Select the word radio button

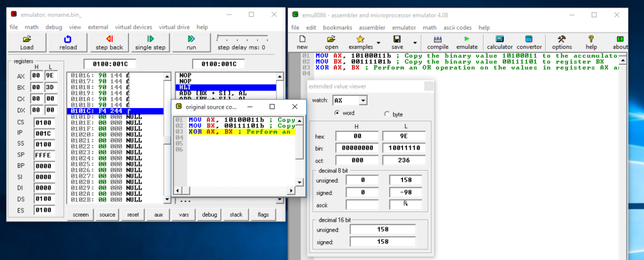coord(337,113)
